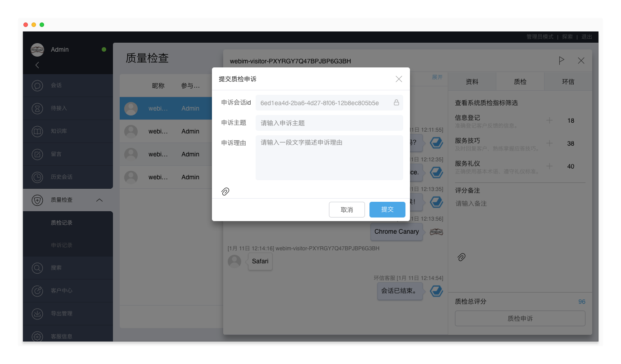Open 搜索 search from sidebar
The width and height of the screenshot is (621, 364).
pos(56,268)
